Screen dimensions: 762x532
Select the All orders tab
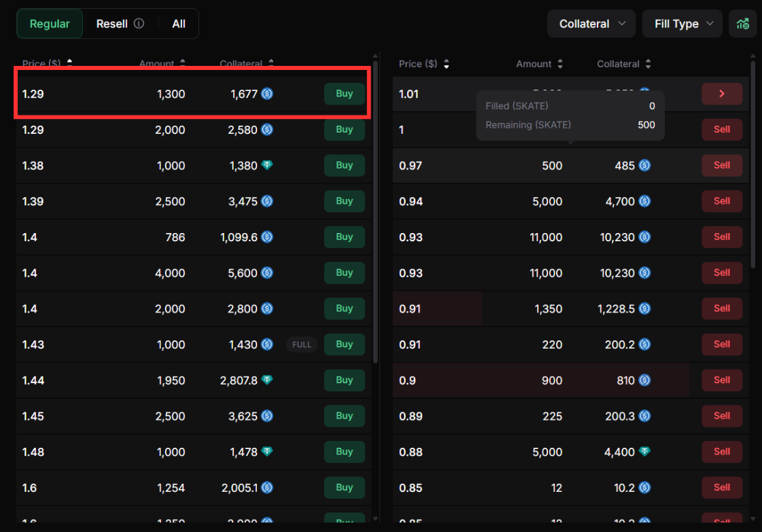tap(179, 24)
